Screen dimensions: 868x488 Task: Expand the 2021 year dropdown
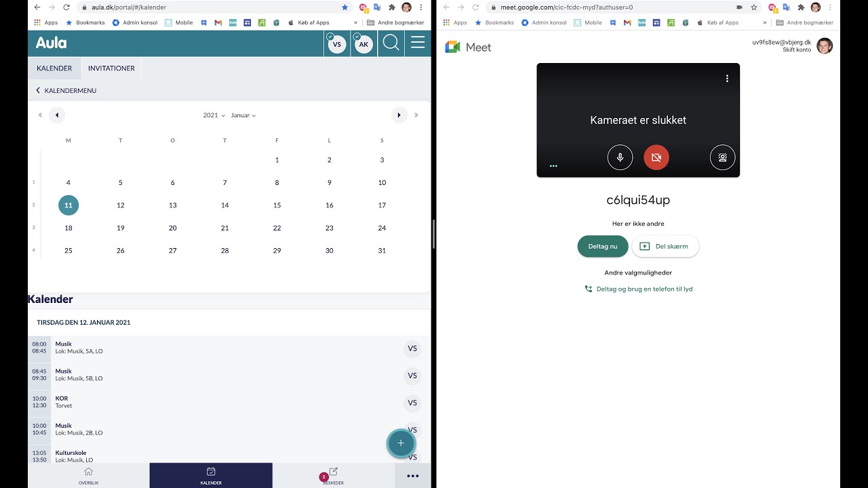pyautogui.click(x=214, y=115)
